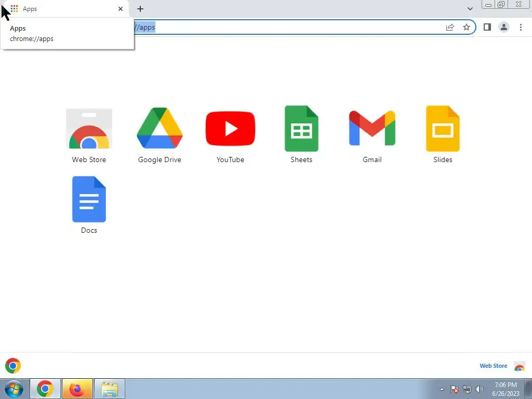Click the Slides label text
The height and width of the screenshot is (399, 532).
pos(443,159)
